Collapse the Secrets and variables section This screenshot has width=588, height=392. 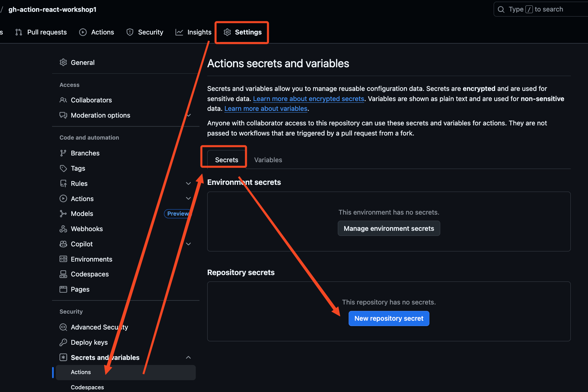tap(188, 358)
